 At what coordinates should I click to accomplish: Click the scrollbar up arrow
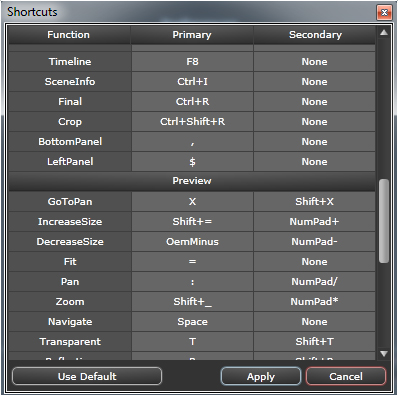coord(384,33)
